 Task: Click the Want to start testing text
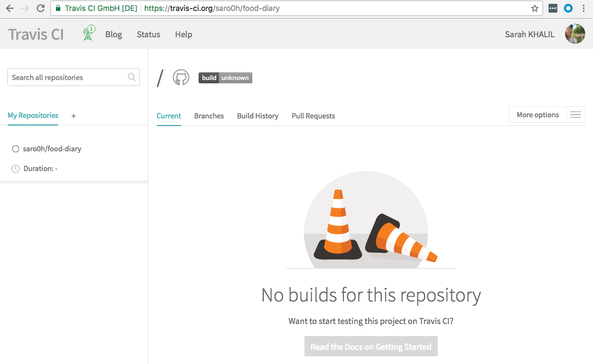pos(371,321)
